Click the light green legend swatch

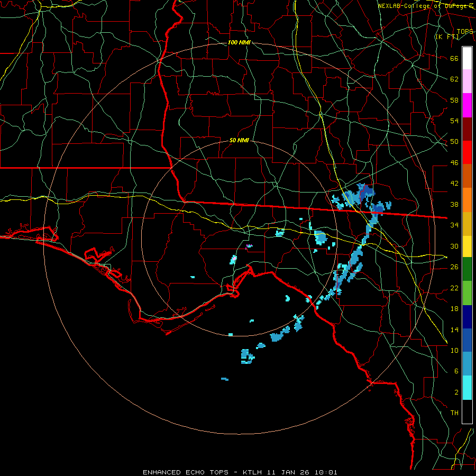click(x=467, y=293)
